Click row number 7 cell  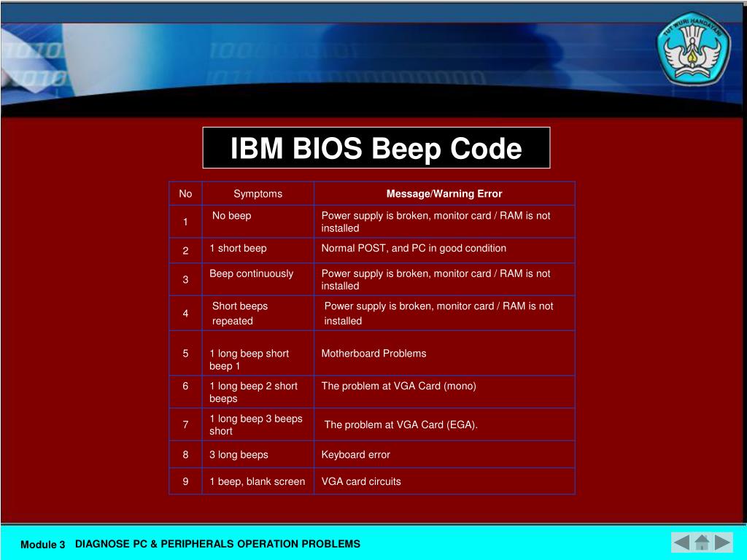185,425
